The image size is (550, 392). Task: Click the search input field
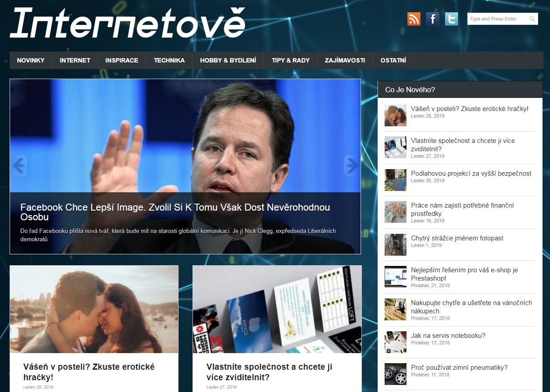click(502, 19)
